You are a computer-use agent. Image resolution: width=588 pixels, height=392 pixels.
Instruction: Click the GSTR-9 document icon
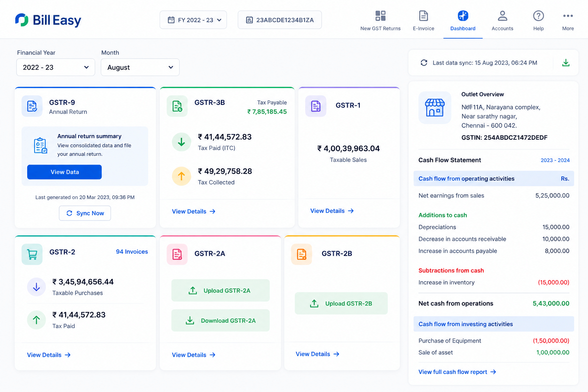[32, 106]
